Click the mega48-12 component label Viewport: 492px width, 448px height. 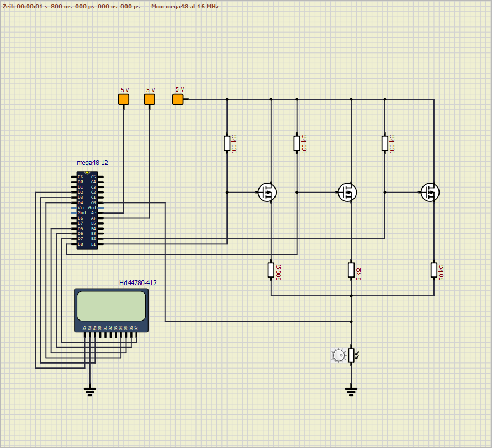(x=92, y=163)
